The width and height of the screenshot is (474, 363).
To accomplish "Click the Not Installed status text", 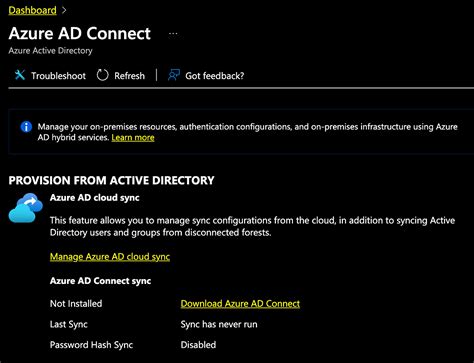I will 76,304.
